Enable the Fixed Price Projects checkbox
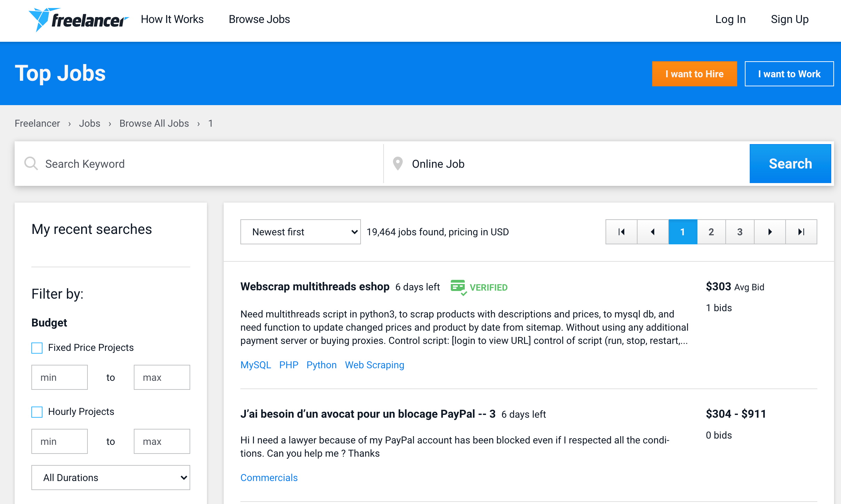 click(x=37, y=348)
